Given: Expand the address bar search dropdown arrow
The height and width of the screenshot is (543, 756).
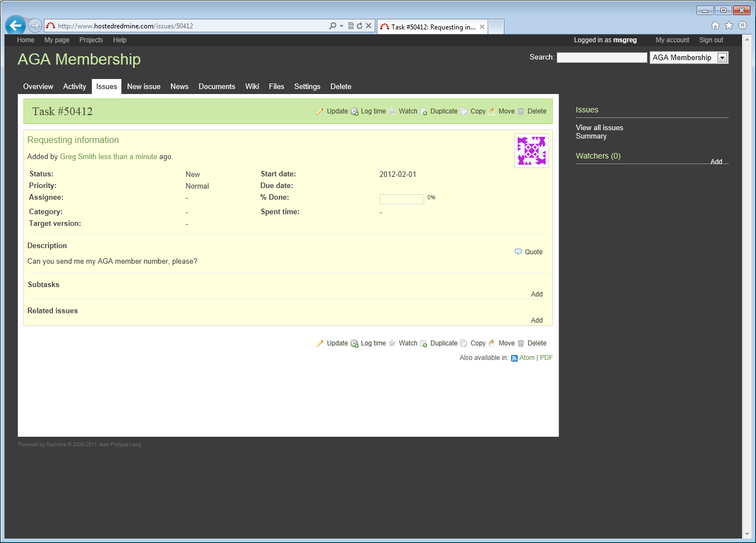Looking at the screenshot, I should tap(341, 26).
